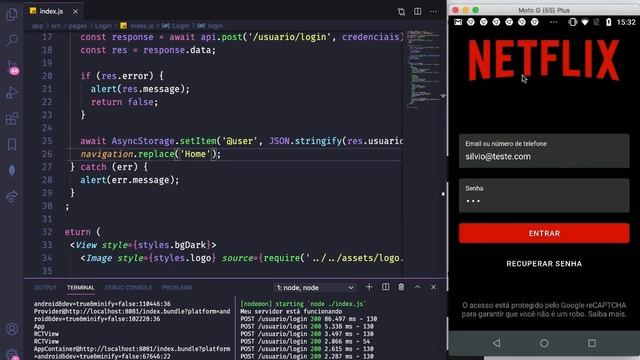Click the 'login' symbol in breadcrumb

[215, 26]
